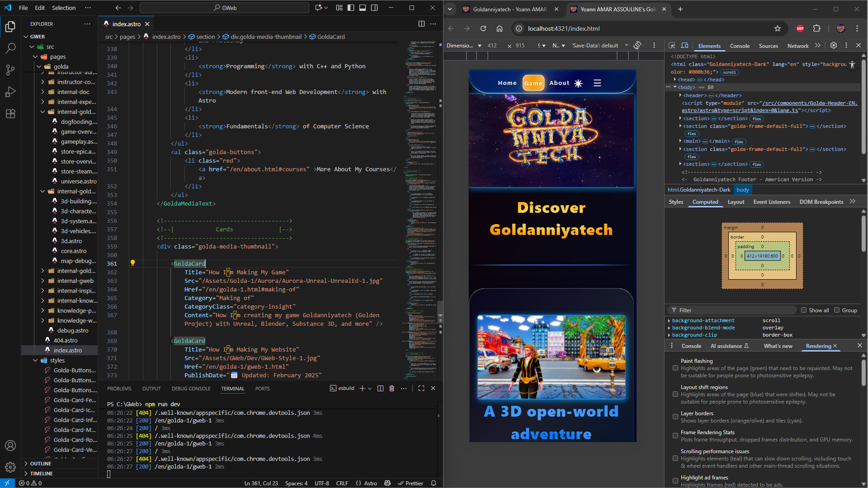
Task: Kill terminal with trash icon
Action: tap(392, 388)
